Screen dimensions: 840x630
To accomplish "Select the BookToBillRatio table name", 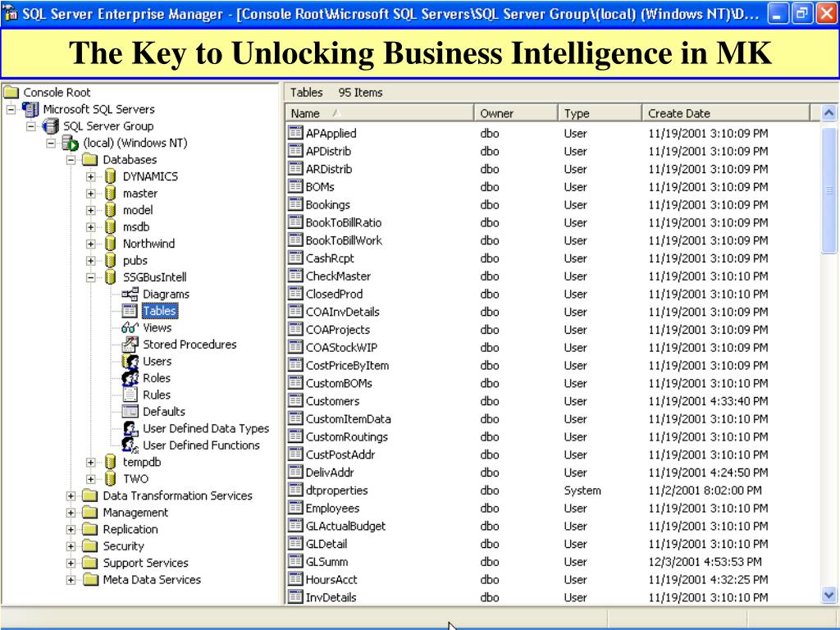I will point(344,222).
